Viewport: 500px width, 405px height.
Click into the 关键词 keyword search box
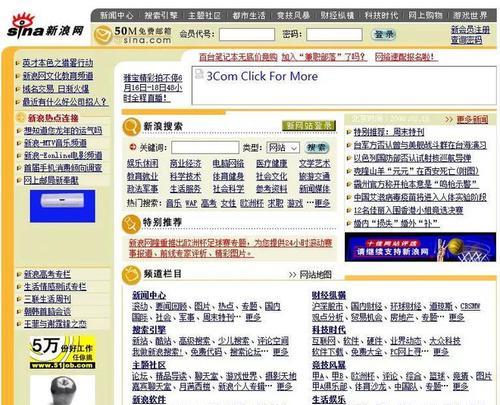[x=205, y=147]
